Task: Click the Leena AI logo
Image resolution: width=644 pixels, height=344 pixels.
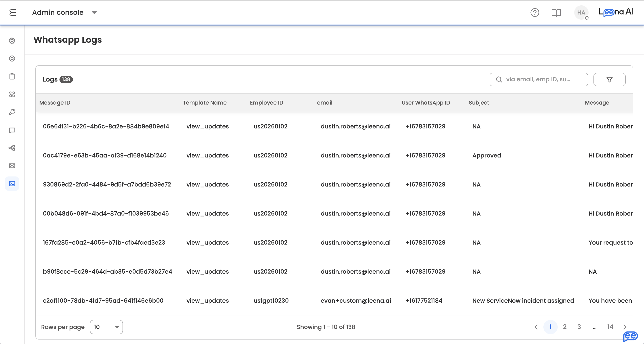Action: point(616,12)
